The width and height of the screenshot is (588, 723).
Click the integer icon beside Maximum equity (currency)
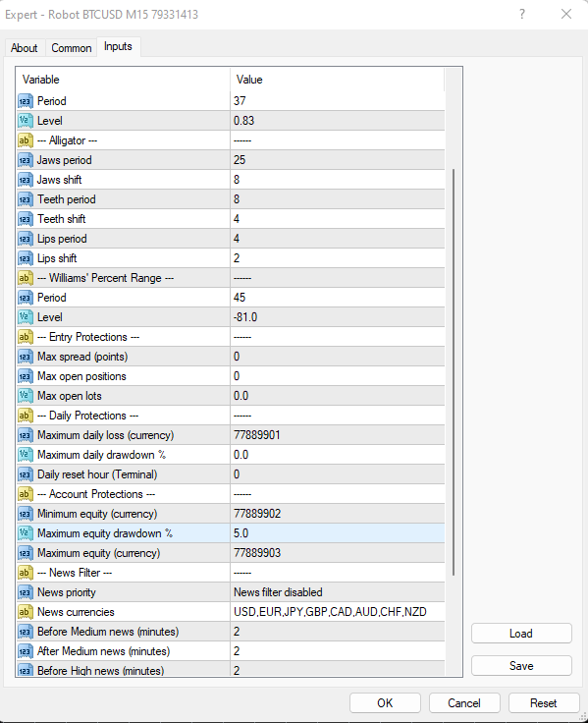pyautogui.click(x=26, y=553)
